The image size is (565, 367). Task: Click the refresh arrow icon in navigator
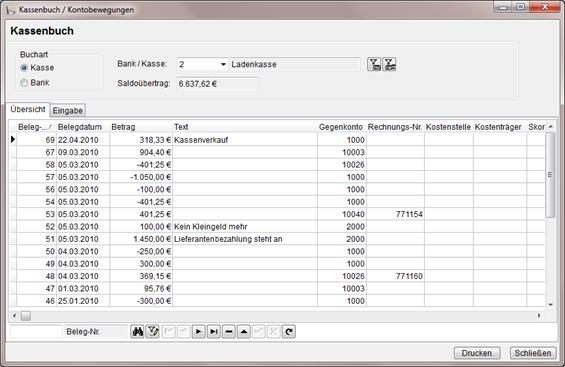click(289, 331)
